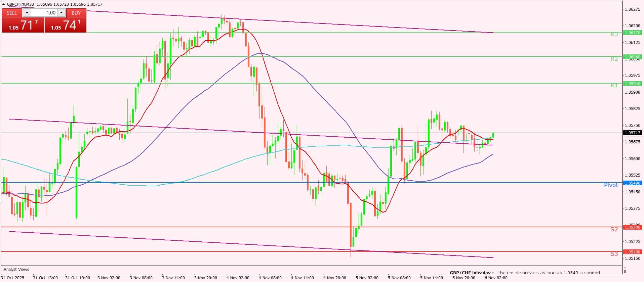The height and width of the screenshot is (282, 644).
Task: Click the SELL button in one-click trading panel
Action: pos(12,13)
